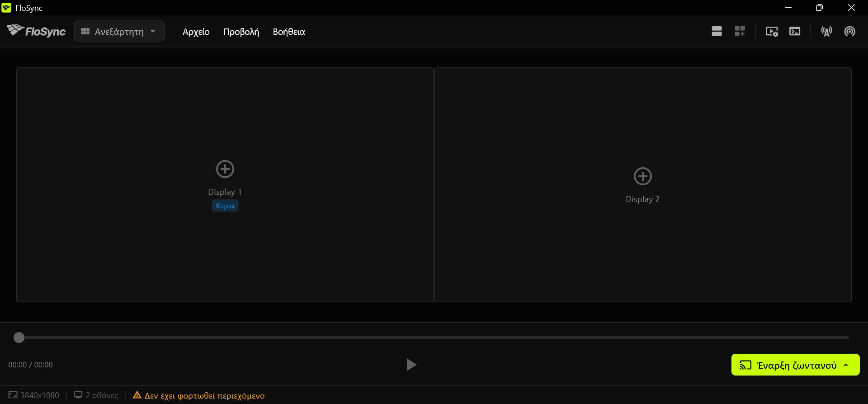Click the 2 οθόνες status text

coord(102,395)
